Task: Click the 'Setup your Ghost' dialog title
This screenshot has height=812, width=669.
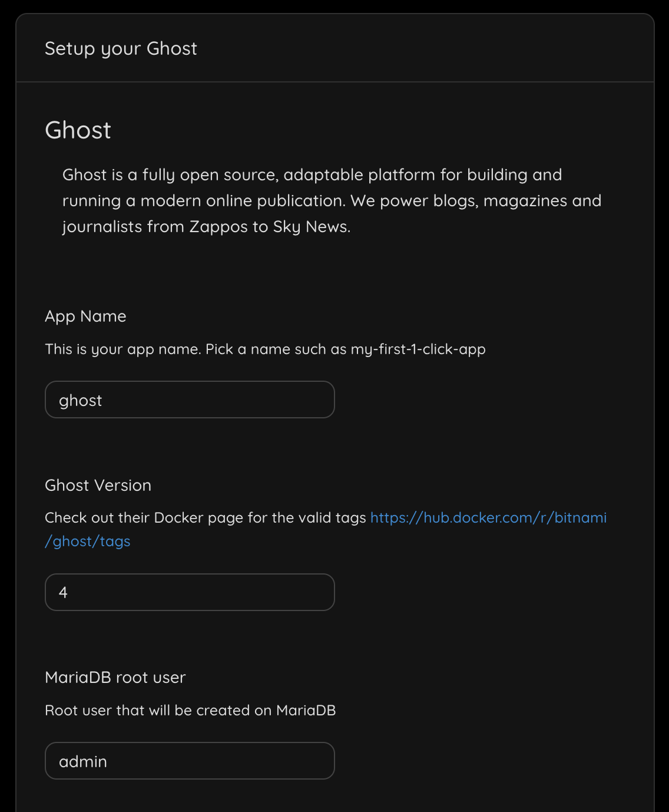Action: tap(121, 49)
